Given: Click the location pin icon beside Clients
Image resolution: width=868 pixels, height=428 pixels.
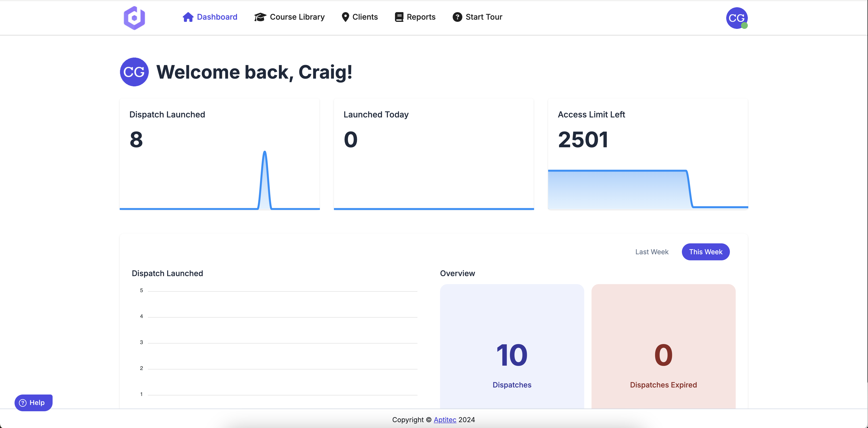Looking at the screenshot, I should (345, 17).
